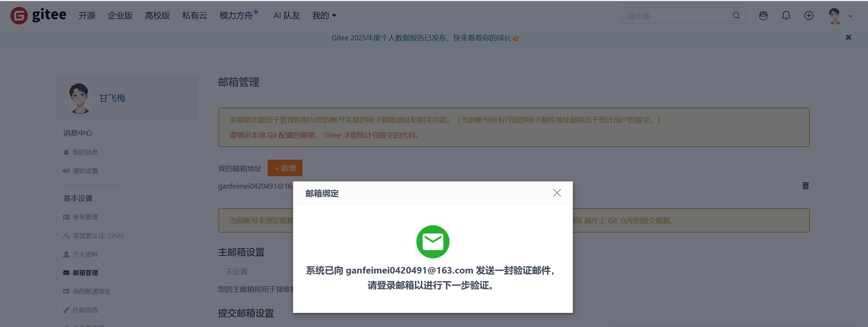Open 甘飞梅 profile name link
Screen dimensions: 868x327
coord(112,98)
